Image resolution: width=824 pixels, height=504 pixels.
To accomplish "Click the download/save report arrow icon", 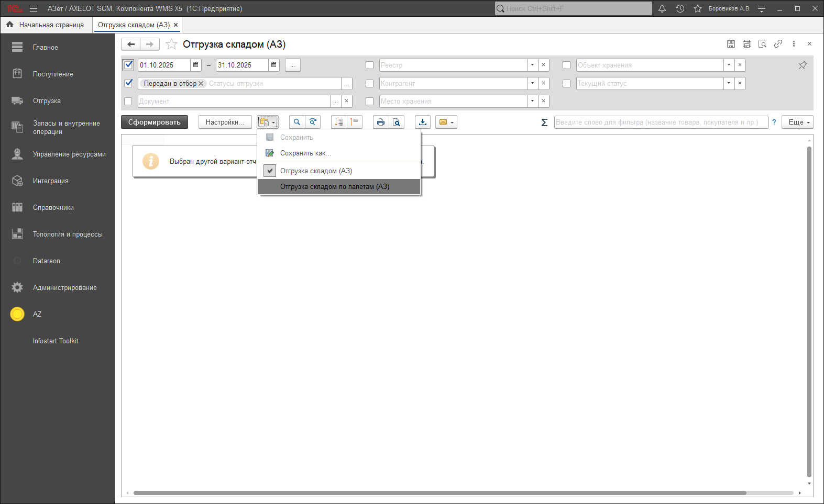I will (423, 122).
